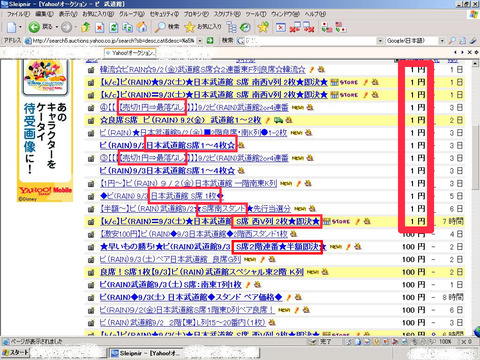
Task: Click the History clock icon
Action: pos(245,27)
